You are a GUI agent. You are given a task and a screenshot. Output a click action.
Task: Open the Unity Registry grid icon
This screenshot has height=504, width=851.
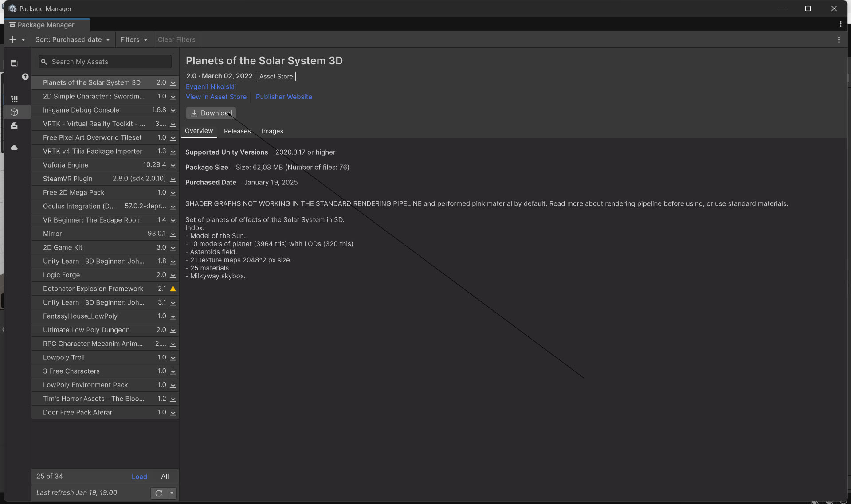14,99
